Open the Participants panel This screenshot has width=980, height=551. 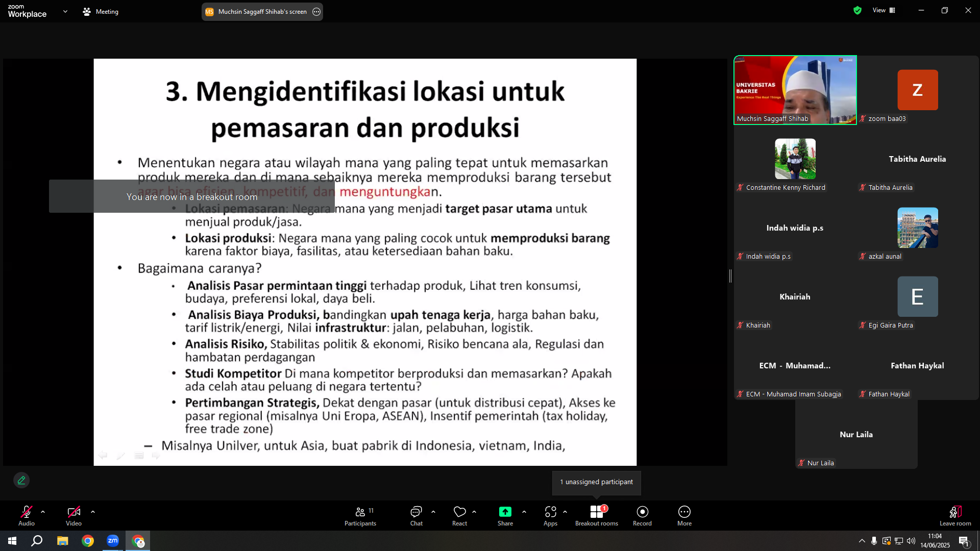pos(360,515)
